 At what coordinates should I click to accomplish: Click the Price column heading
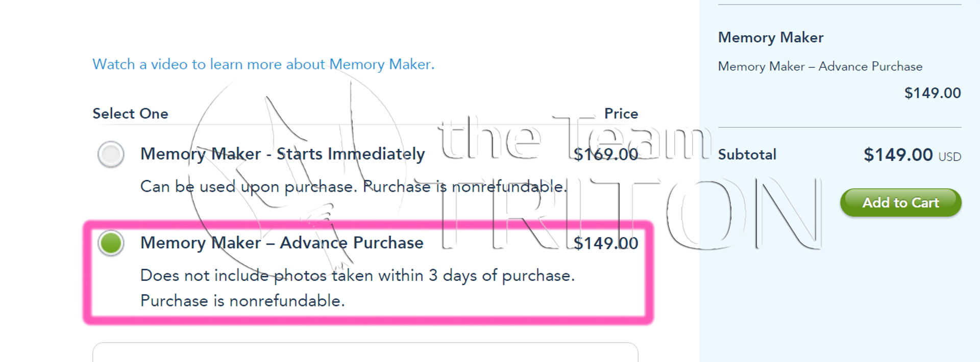[621, 113]
